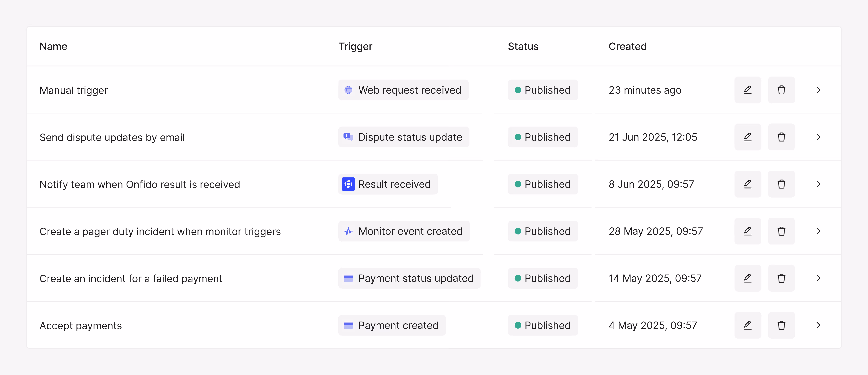
Task: Click the Dispute status update chat icon
Action: tap(348, 137)
